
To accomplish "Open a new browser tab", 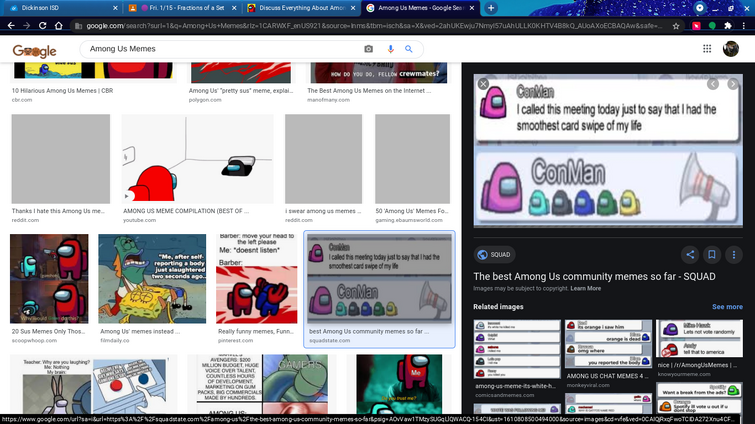I will pos(491,8).
